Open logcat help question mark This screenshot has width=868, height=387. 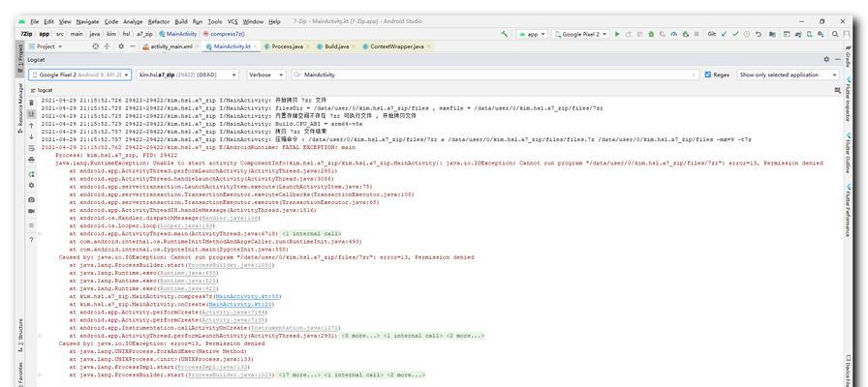[x=31, y=240]
